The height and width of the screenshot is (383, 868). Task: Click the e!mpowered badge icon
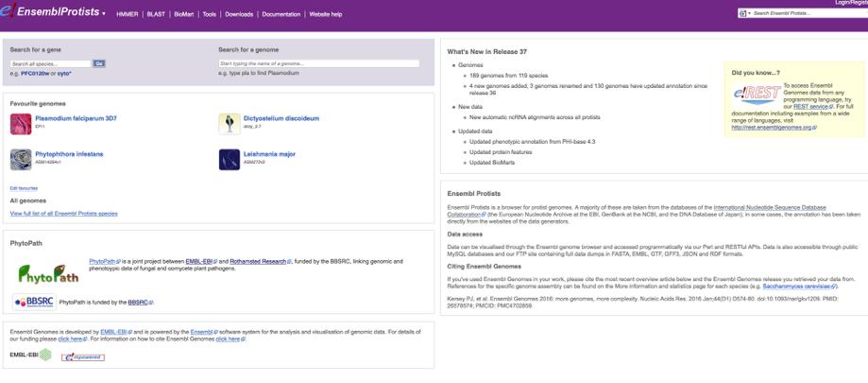(x=83, y=357)
